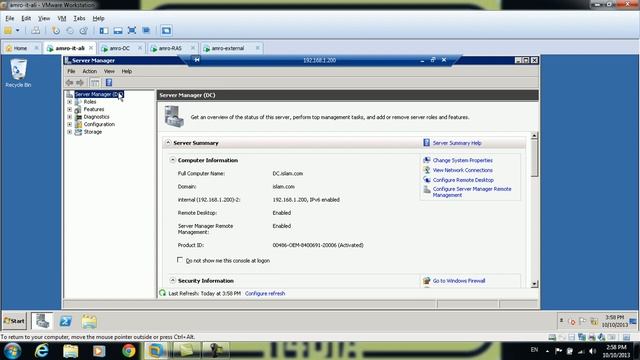Open Server Manager View menu

tap(109, 71)
